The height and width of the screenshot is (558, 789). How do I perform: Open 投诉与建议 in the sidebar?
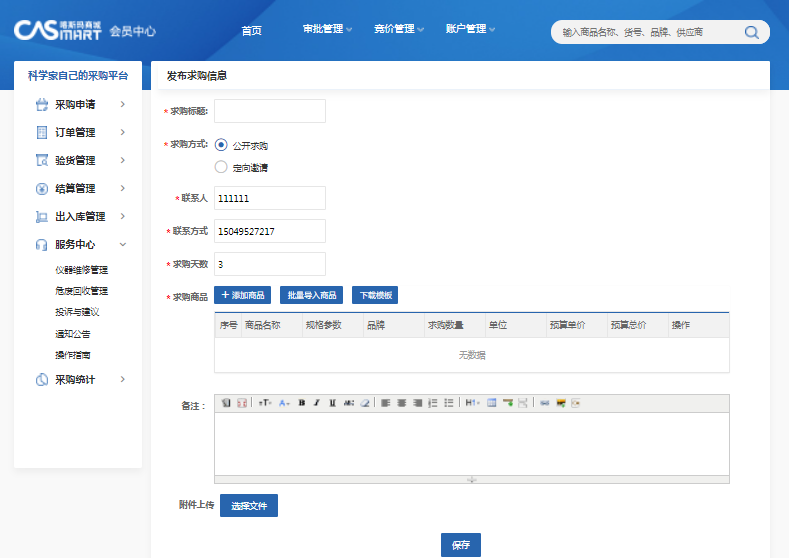(x=77, y=312)
